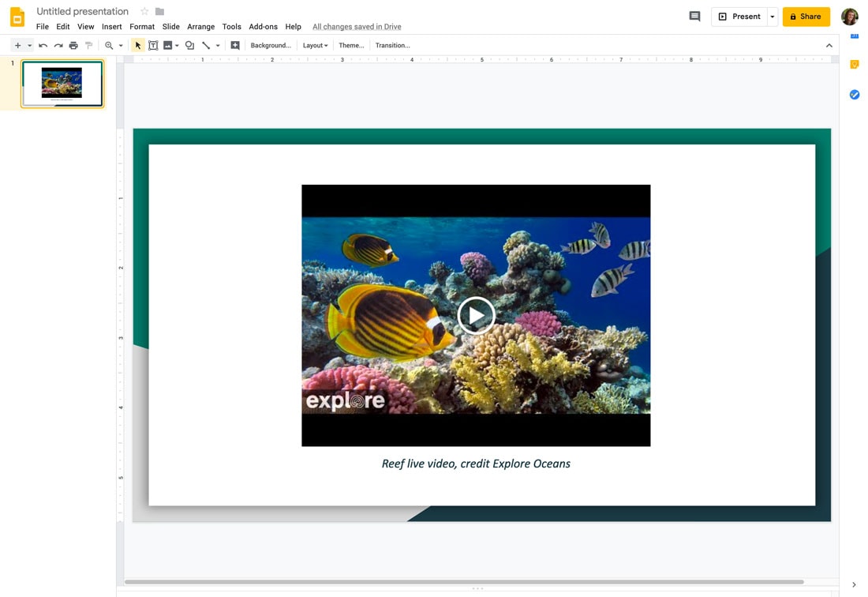868x597 pixels.
Task: Click the insert image icon
Action: coord(167,46)
